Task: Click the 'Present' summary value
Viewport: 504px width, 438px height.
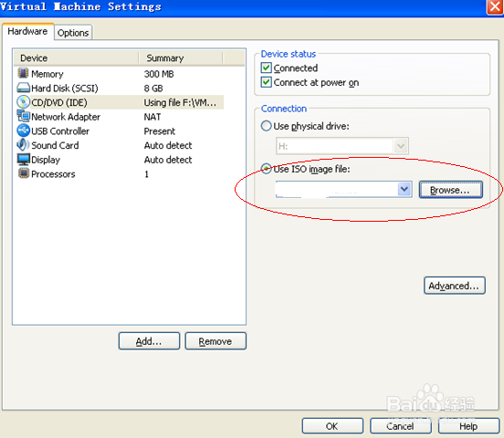Action: coord(160,131)
